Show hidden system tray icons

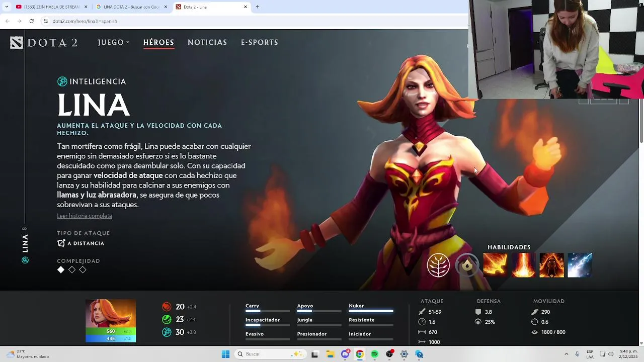[x=566, y=354]
